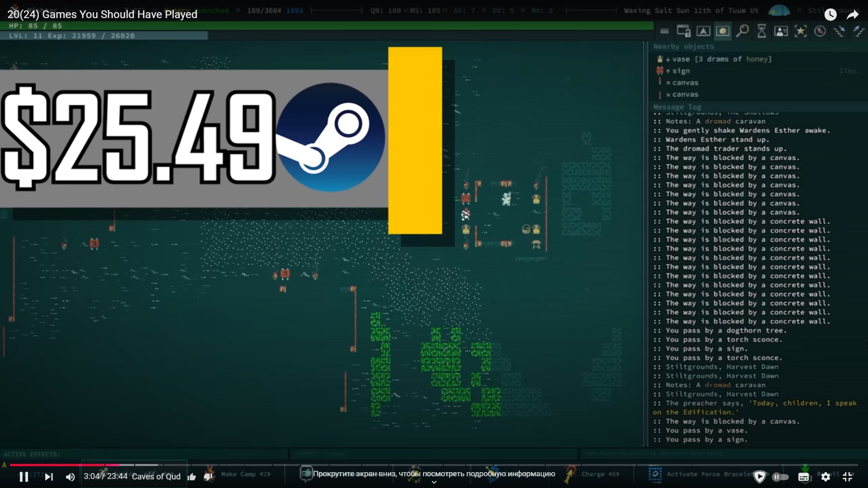The height and width of the screenshot is (488, 868).
Task: Click the Message log header
Action: pyautogui.click(x=677, y=107)
